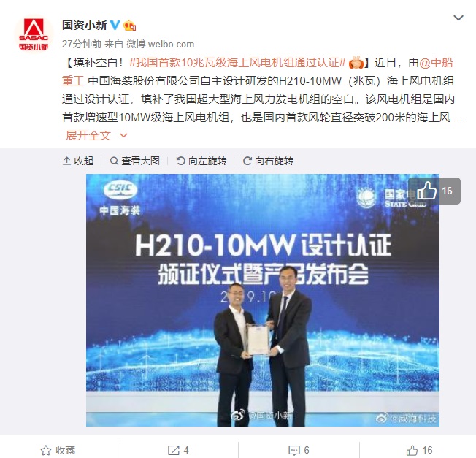Open the SASAC profile avatar
The image size is (476, 458).
pyautogui.click(x=34, y=34)
